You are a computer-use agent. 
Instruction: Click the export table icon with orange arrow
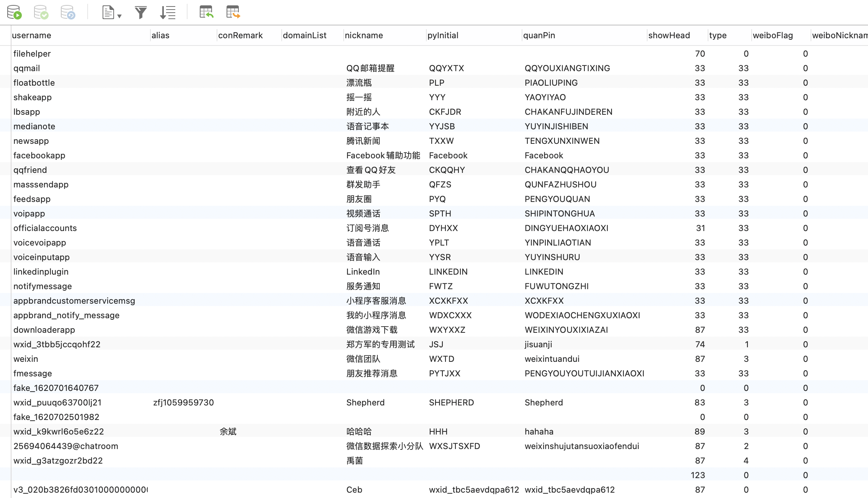[x=233, y=12]
